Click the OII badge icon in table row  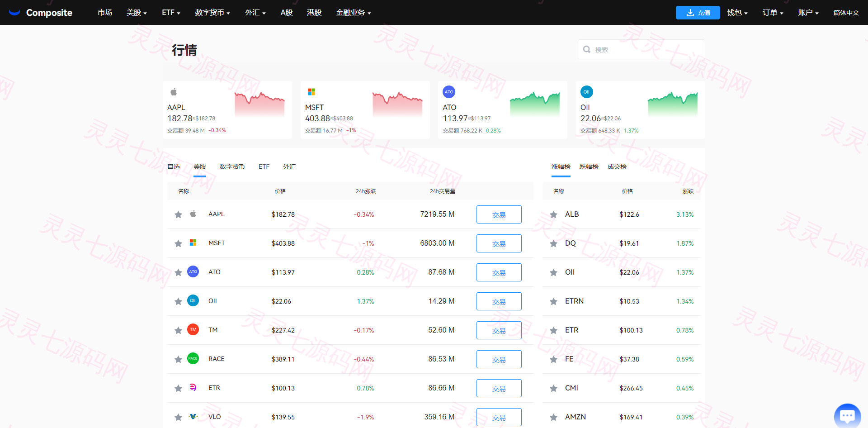point(193,300)
